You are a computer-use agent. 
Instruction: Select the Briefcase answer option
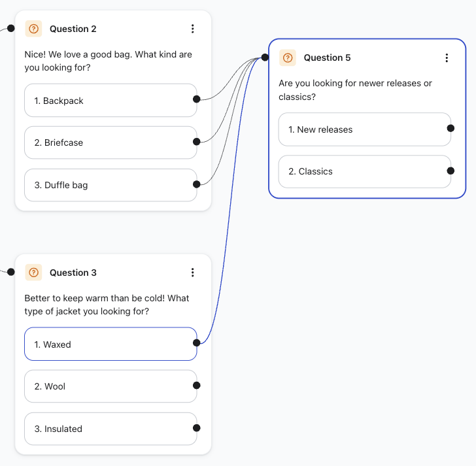(110, 142)
